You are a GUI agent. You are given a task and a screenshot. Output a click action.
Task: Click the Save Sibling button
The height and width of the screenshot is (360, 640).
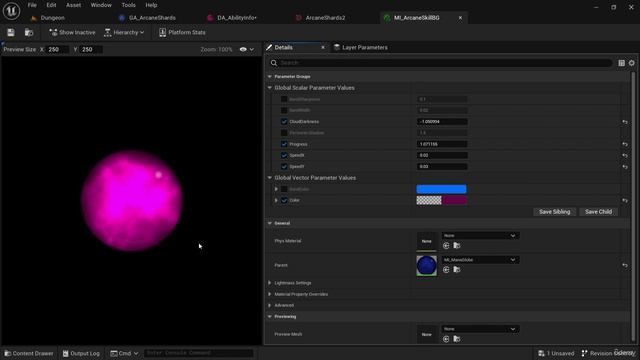(554, 212)
